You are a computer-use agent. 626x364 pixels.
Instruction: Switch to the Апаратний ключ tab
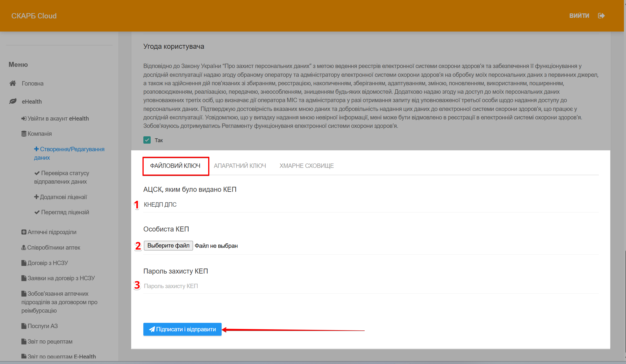pyautogui.click(x=240, y=166)
